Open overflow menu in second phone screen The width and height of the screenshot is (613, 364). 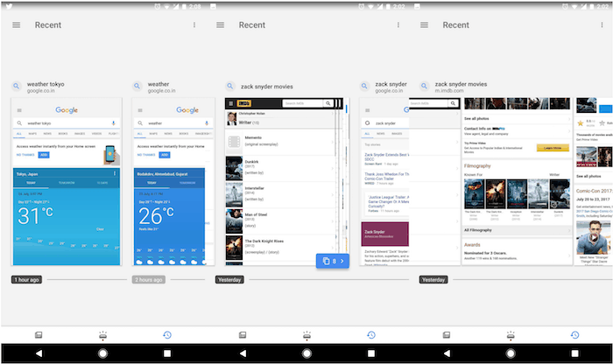point(398,25)
